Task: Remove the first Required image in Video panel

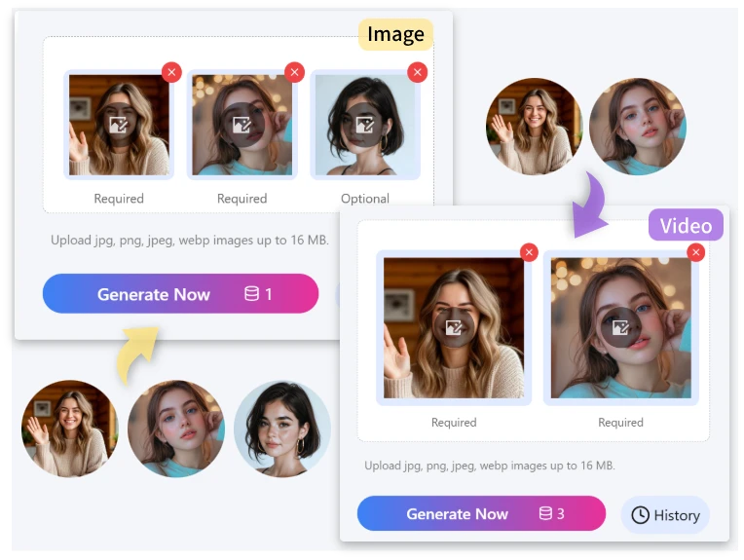Action: (x=529, y=252)
